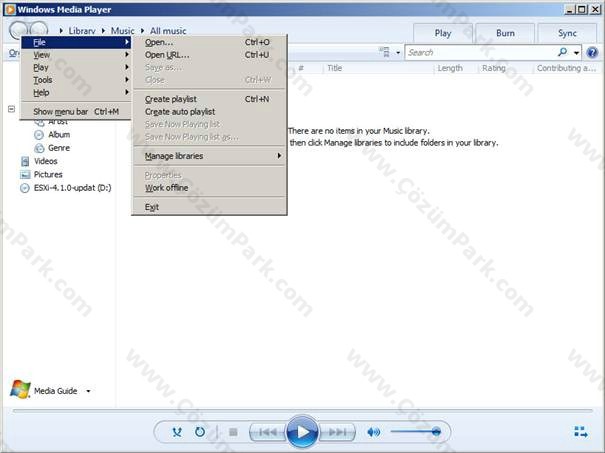Click the Stop playback button
605x453 pixels.
click(x=233, y=432)
